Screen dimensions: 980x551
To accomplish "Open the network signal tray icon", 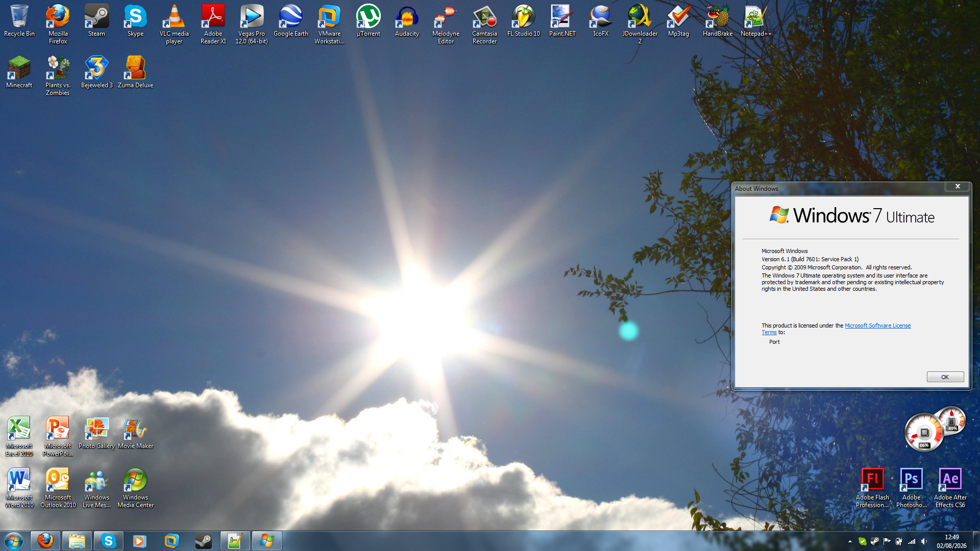I will 912,541.
